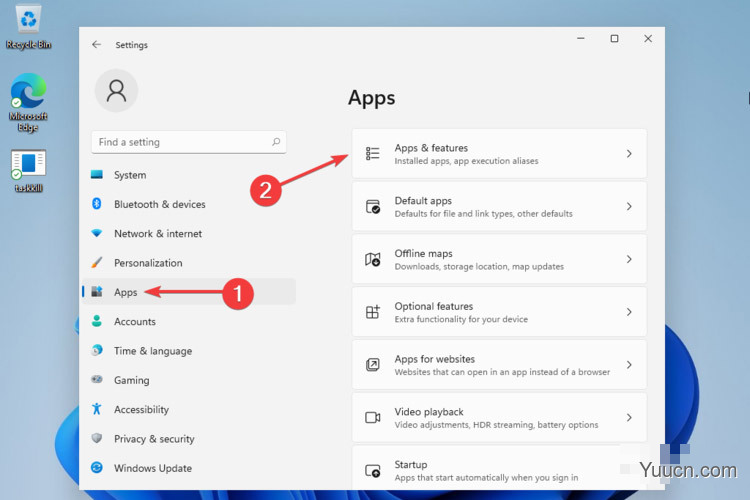The width and height of the screenshot is (750, 500).
Task: Go to Privacy & security label
Action: coord(154,439)
